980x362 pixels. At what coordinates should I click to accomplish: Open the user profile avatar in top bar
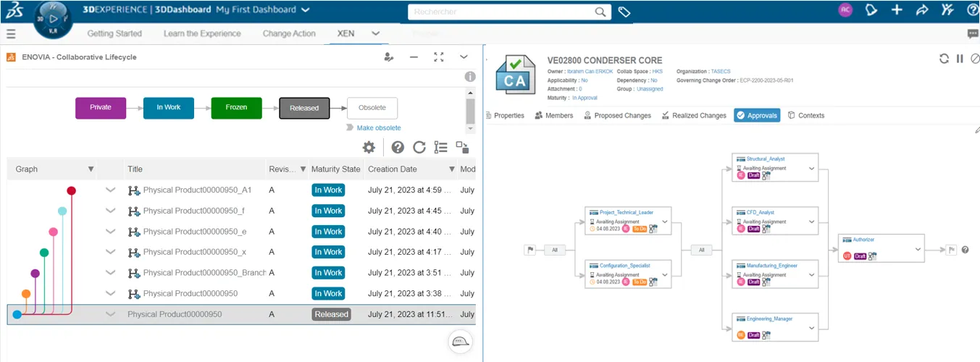[845, 10]
